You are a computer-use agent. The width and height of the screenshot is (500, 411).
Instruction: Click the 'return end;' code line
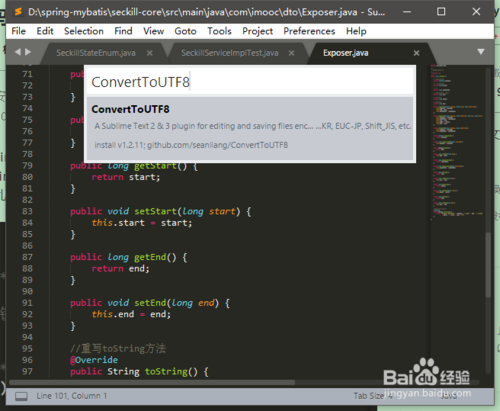[120, 268]
